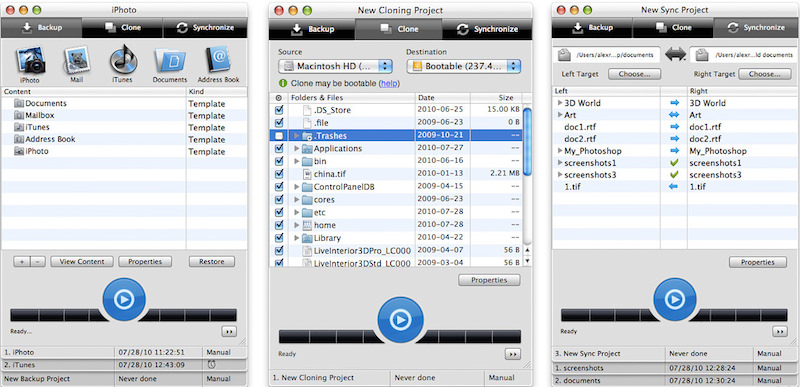Uncheck the china.tif checkbox
Viewport: 800px width, 387px height.
[x=279, y=174]
